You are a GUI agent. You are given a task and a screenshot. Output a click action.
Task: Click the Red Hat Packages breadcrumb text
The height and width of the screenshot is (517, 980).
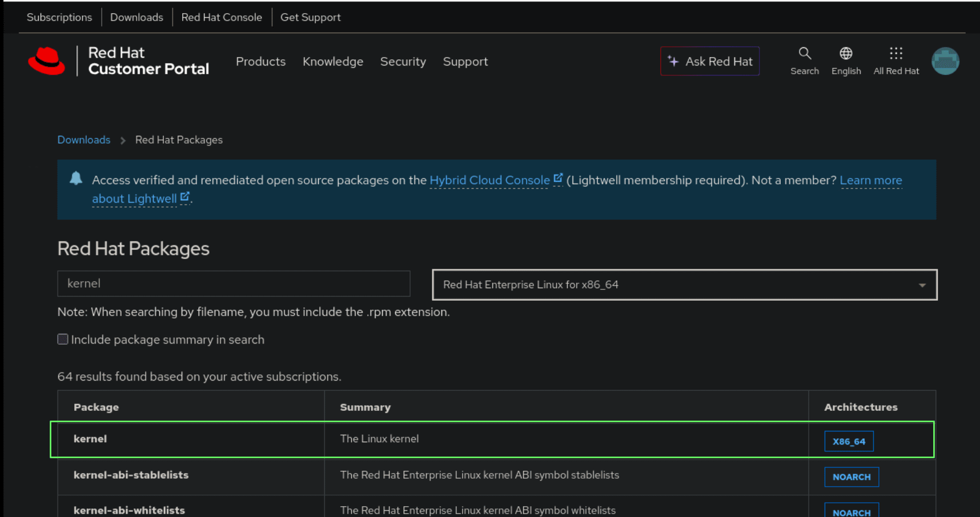(179, 140)
